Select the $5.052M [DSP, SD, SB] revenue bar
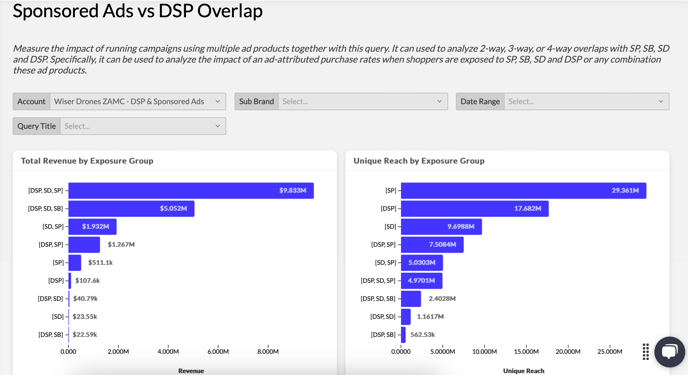Image resolution: width=688 pixels, height=375 pixels. coord(131,208)
